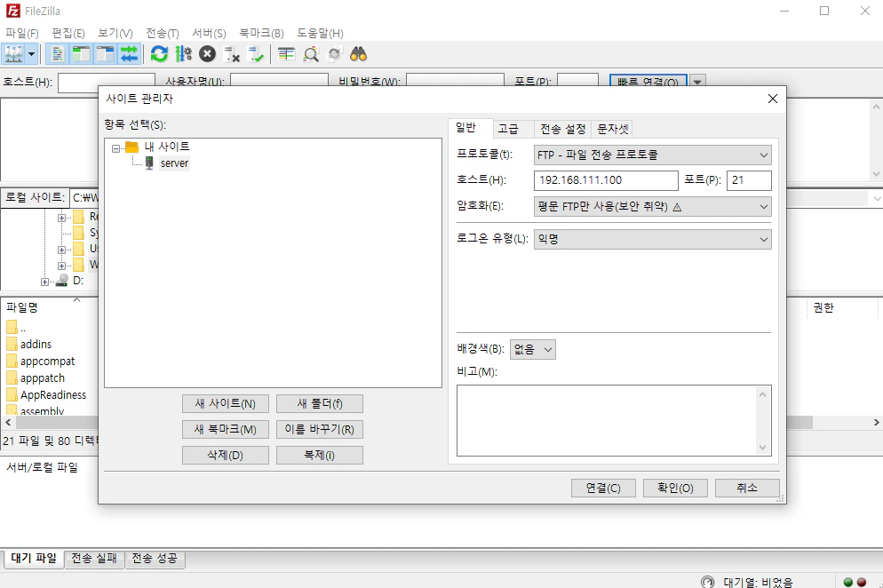The image size is (883, 588).
Task: Open the 암호화 encryption dropdown
Action: 652,207
